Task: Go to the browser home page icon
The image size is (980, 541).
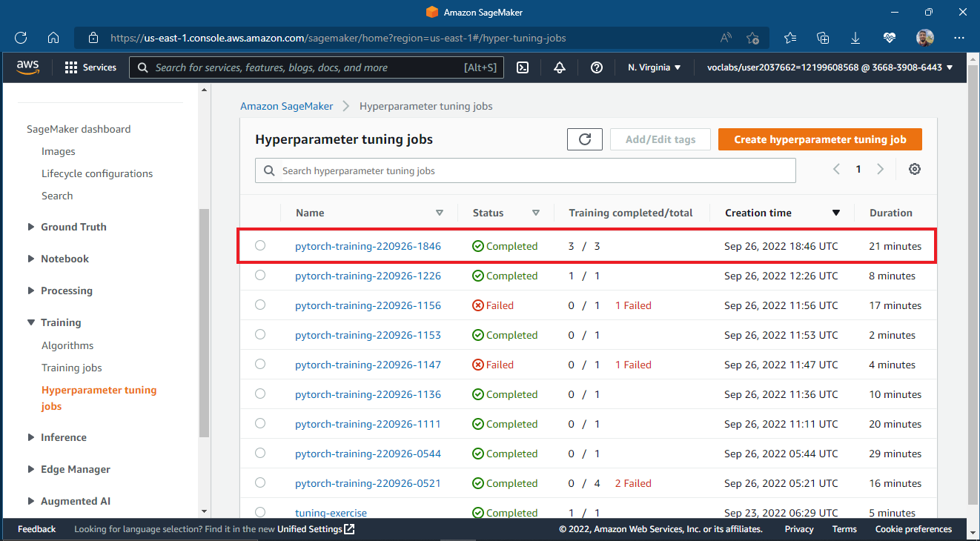Action: tap(53, 38)
